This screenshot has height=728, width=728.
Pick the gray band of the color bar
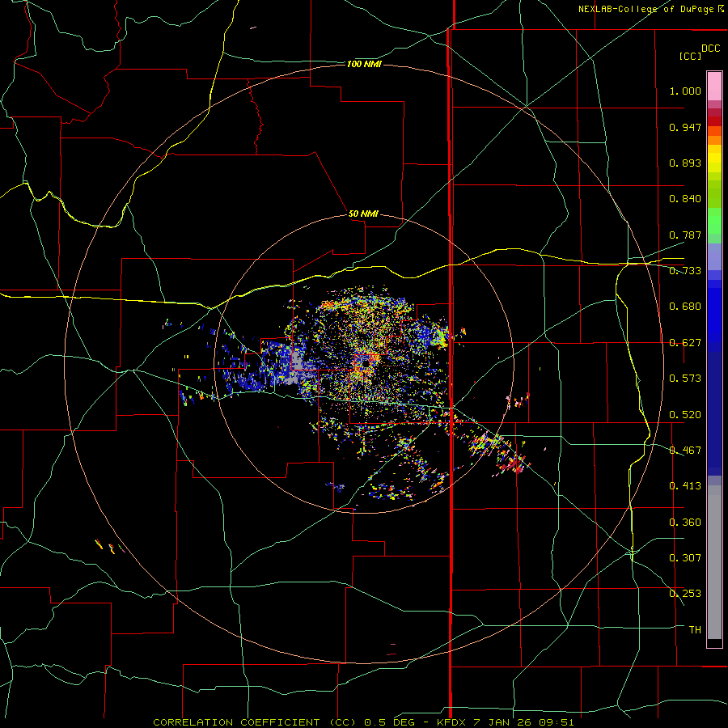tap(714, 562)
